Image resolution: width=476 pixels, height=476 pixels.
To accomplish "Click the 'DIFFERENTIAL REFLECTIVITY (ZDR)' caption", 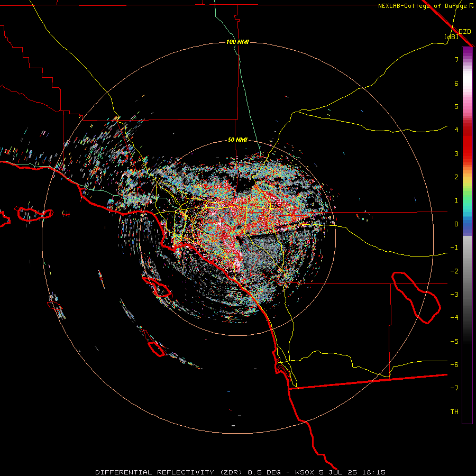I will coord(169,472).
